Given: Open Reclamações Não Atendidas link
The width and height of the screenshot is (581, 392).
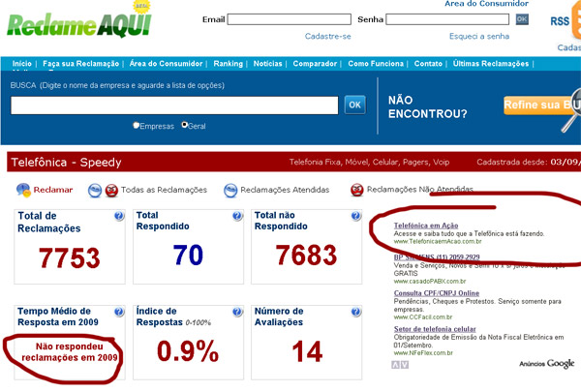Looking at the screenshot, I should point(420,190).
